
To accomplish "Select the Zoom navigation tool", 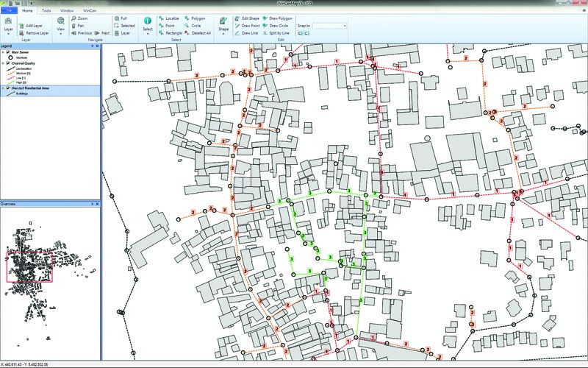I will [x=82, y=18].
